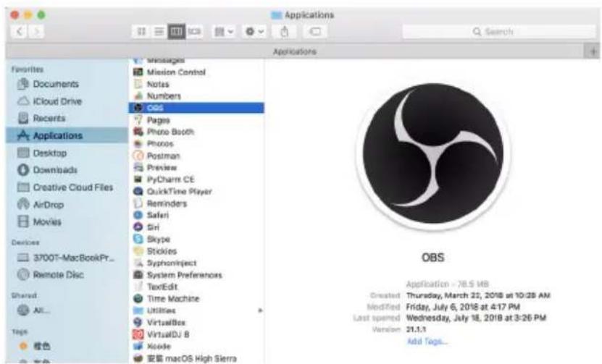This screenshot has height=364, width=602.
Task: Switch to cover flow view
Action: click(194, 31)
